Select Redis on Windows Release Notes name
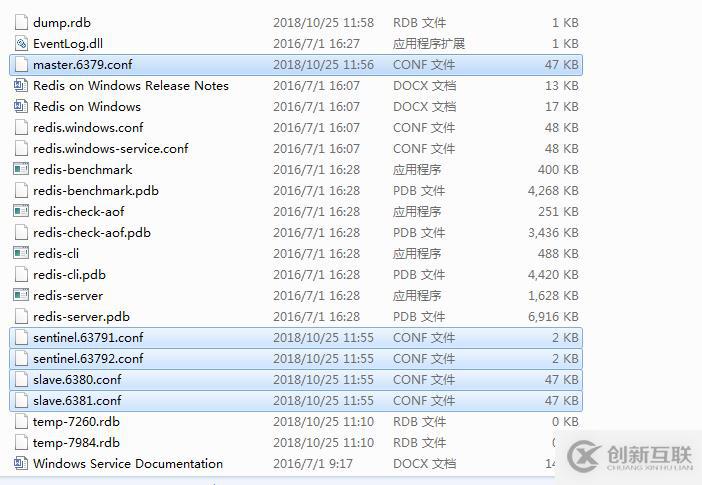The image size is (702, 485). 131,86
